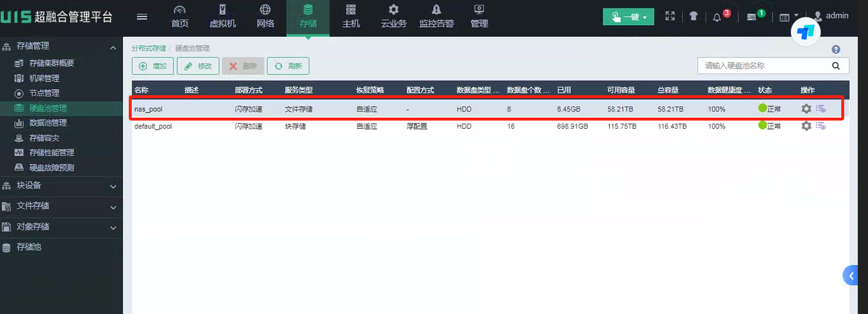868x314 pixels.
Task: Sort by 名称 column header
Action: pos(141,90)
